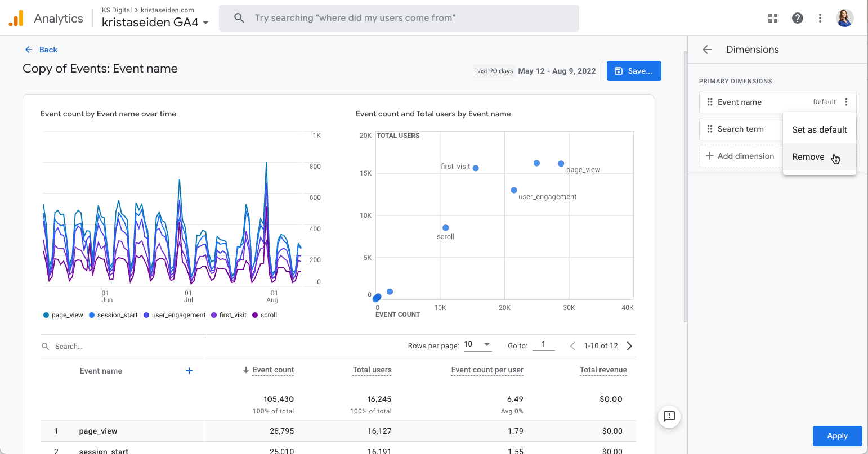The height and width of the screenshot is (454, 868).
Task: Select Set as default menu option
Action: pos(819,129)
